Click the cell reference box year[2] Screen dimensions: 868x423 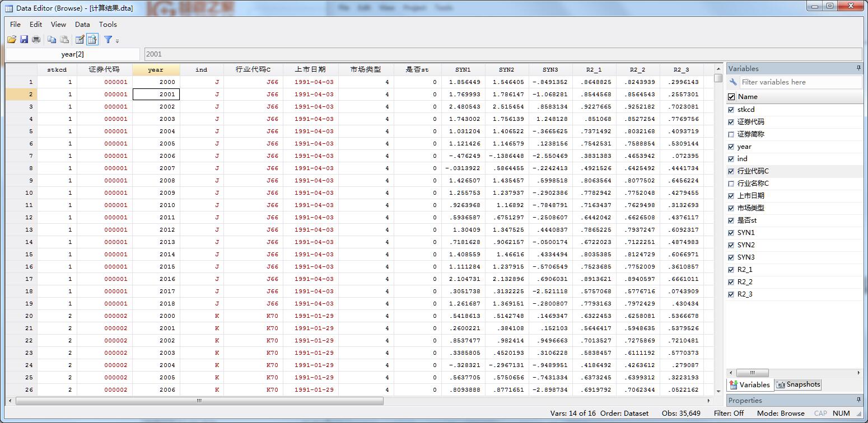point(72,54)
